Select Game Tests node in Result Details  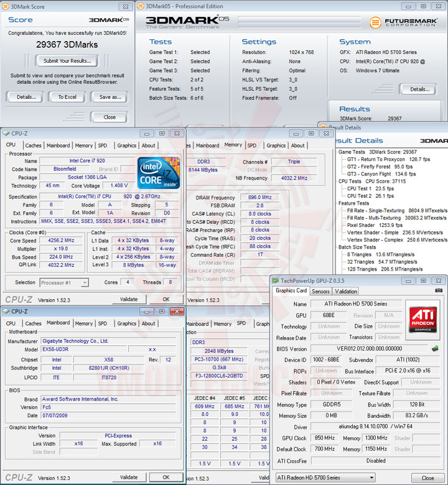click(x=377, y=152)
